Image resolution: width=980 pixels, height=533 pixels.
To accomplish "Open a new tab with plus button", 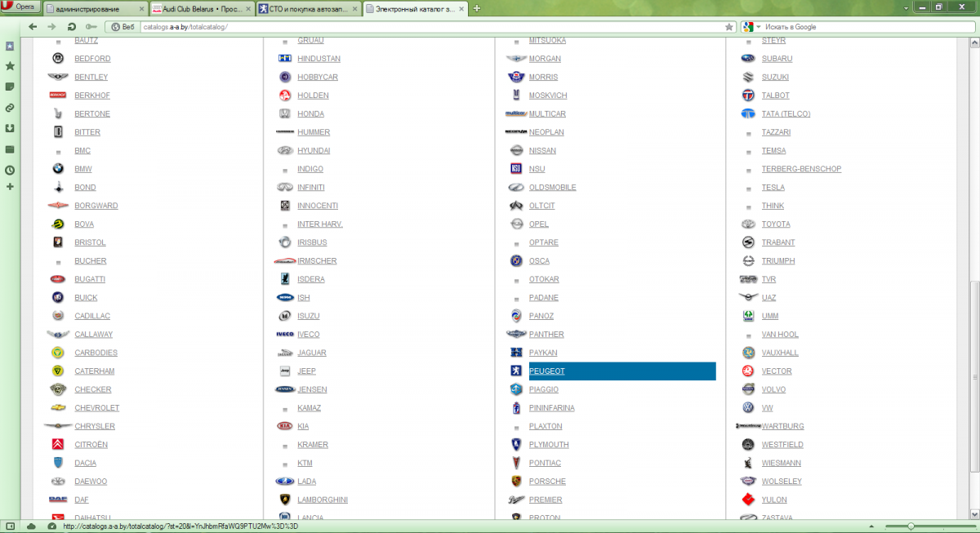I will click(x=477, y=8).
